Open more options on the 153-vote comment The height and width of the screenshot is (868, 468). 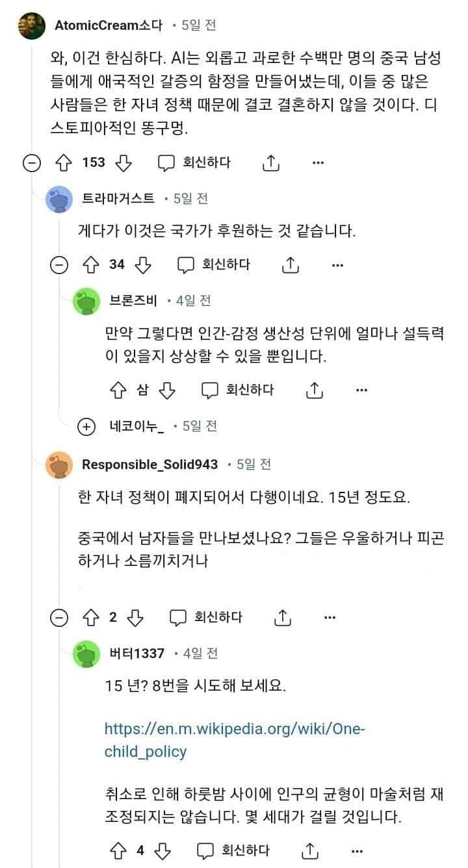pyautogui.click(x=317, y=162)
